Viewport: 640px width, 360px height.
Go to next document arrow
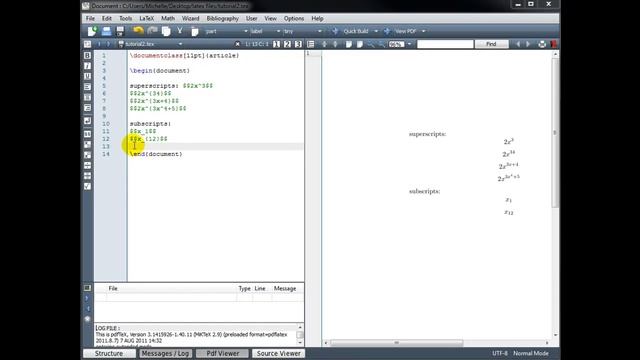coord(108,44)
